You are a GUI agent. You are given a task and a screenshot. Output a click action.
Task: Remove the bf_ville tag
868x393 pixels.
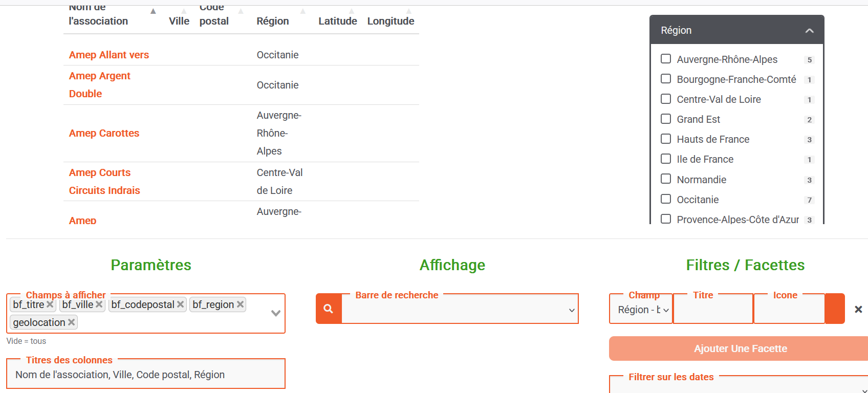[99, 304]
